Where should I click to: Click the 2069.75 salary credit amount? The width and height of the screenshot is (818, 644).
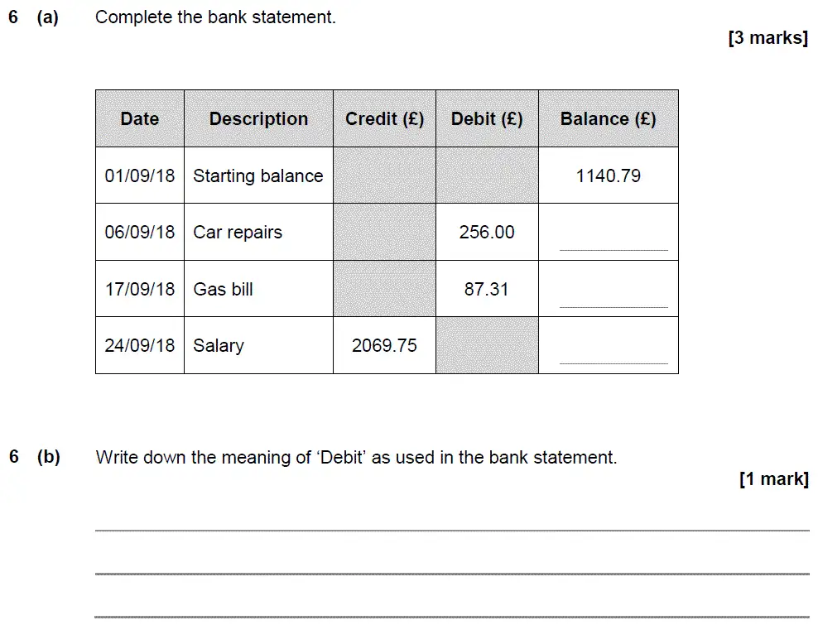[x=384, y=345]
